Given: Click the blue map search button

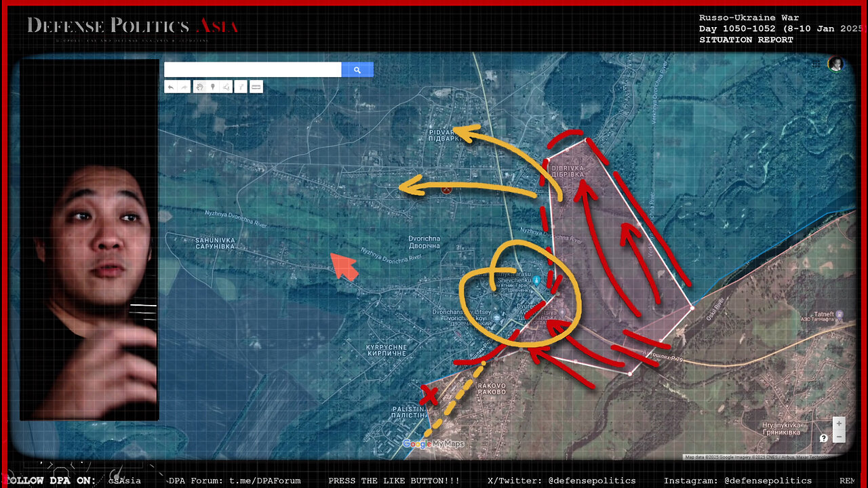Looking at the screenshot, I should point(357,70).
